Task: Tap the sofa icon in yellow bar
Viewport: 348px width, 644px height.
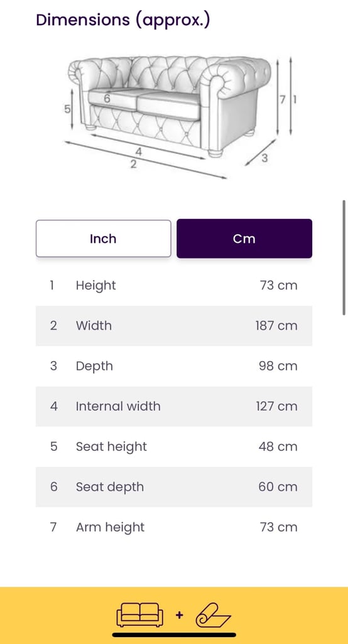Action: pos(140,615)
